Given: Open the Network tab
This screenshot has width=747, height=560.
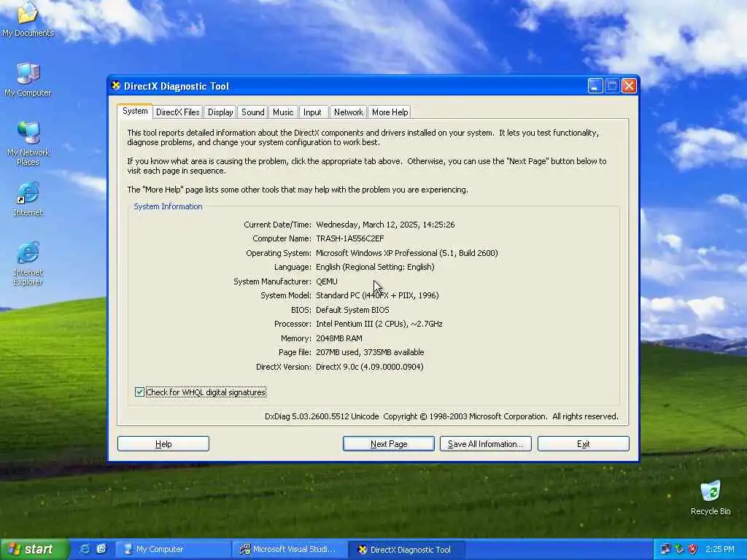Looking at the screenshot, I should point(348,112).
